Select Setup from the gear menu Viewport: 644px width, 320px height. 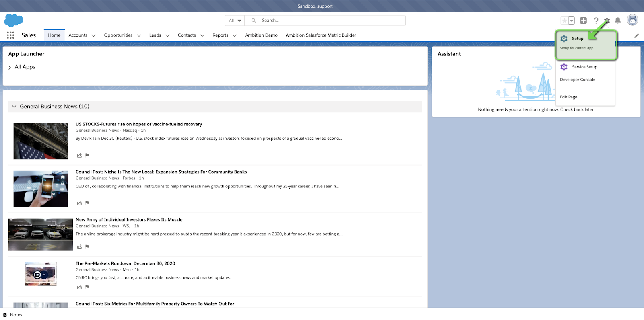coord(578,39)
